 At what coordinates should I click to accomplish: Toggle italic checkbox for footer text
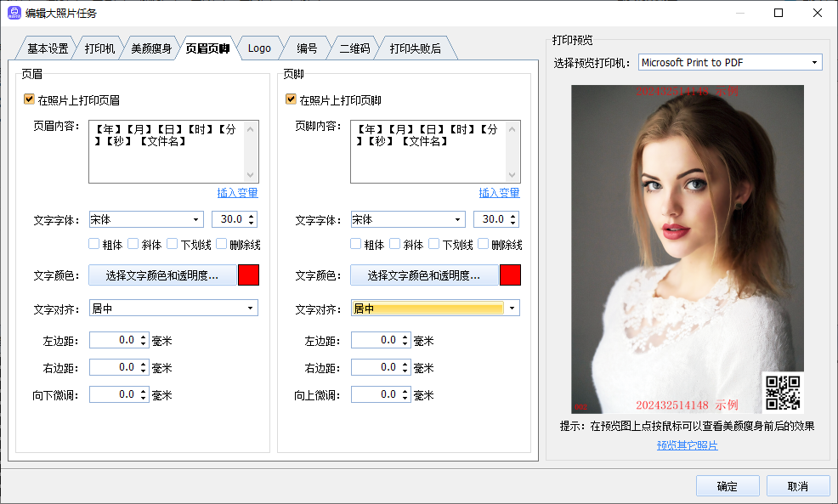pyautogui.click(x=395, y=245)
